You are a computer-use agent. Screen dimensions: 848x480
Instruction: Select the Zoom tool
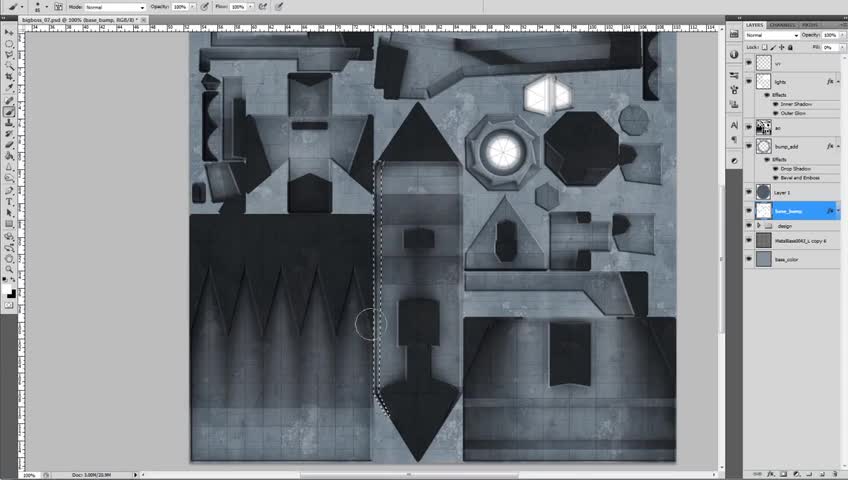9,269
